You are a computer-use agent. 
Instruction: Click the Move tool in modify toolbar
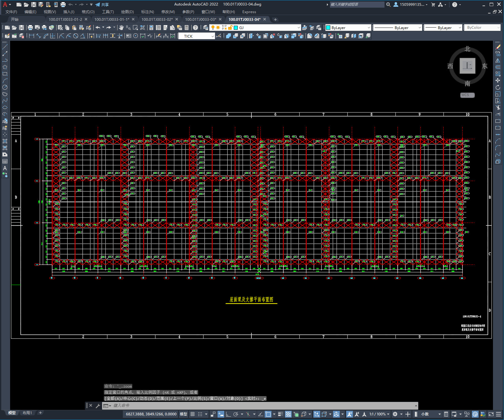click(498, 81)
